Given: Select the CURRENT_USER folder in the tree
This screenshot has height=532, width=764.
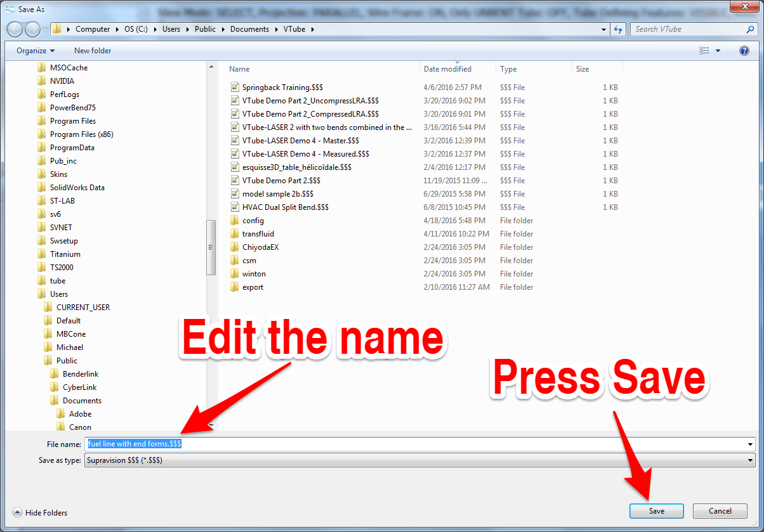Looking at the screenshot, I should (82, 308).
